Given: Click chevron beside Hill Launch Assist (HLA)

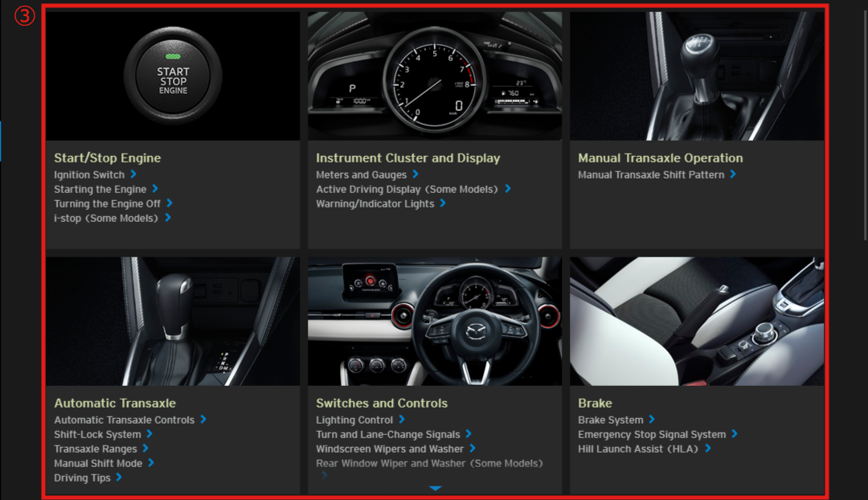Looking at the screenshot, I should [x=708, y=449].
